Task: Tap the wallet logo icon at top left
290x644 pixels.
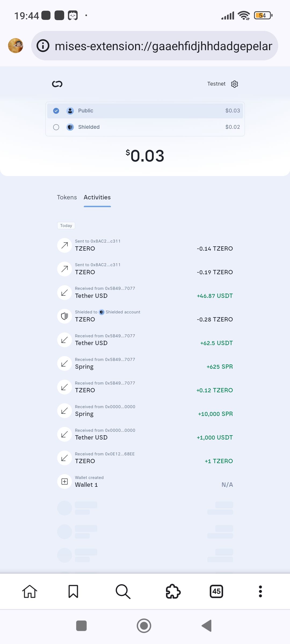Action: 57,84
